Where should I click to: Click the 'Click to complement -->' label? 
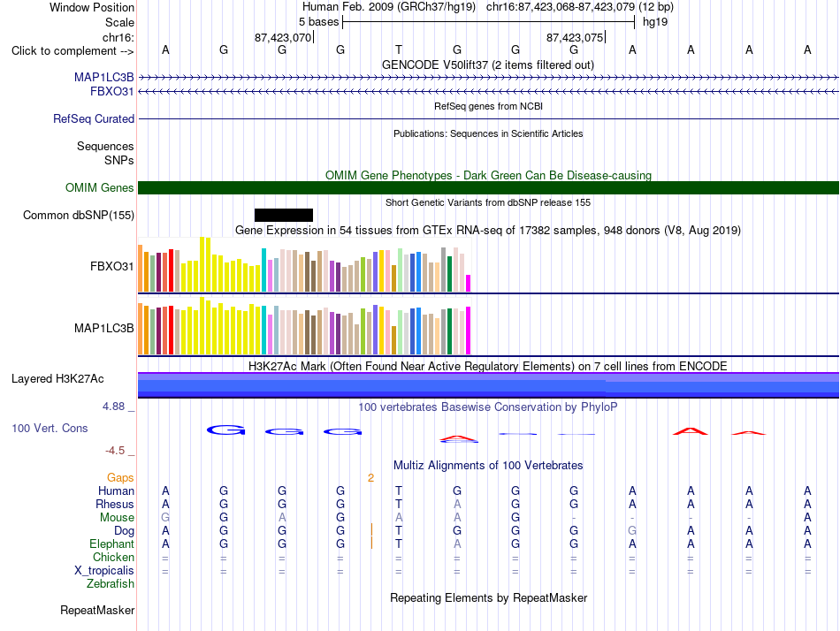pyautogui.click(x=73, y=51)
